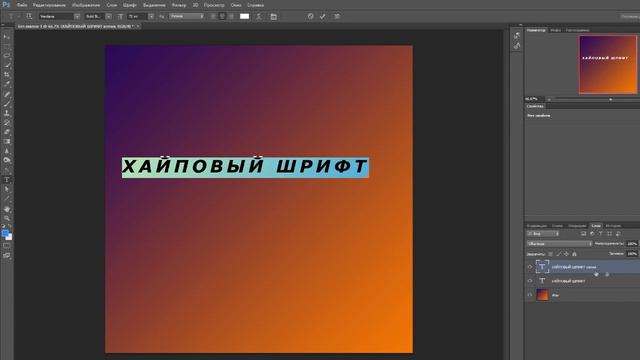Select the Gradient tool
The height and width of the screenshot is (360, 640).
click(7, 142)
